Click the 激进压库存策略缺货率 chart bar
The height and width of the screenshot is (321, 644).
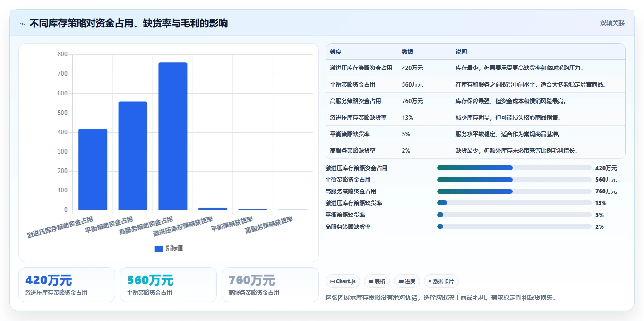click(213, 208)
